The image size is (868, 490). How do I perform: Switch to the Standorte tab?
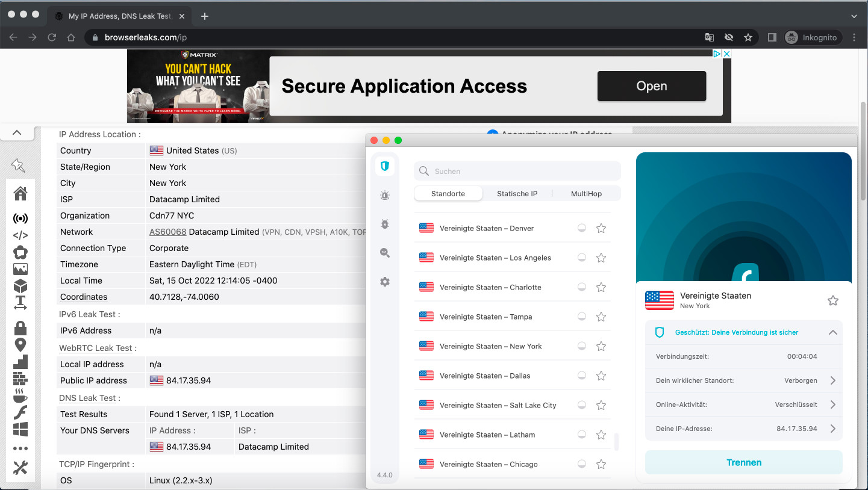pos(448,194)
